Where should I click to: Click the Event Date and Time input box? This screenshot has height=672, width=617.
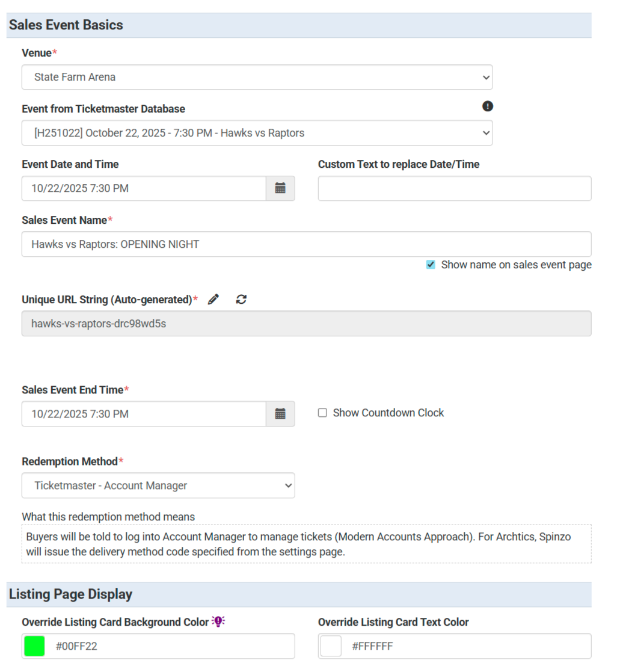pos(144,188)
